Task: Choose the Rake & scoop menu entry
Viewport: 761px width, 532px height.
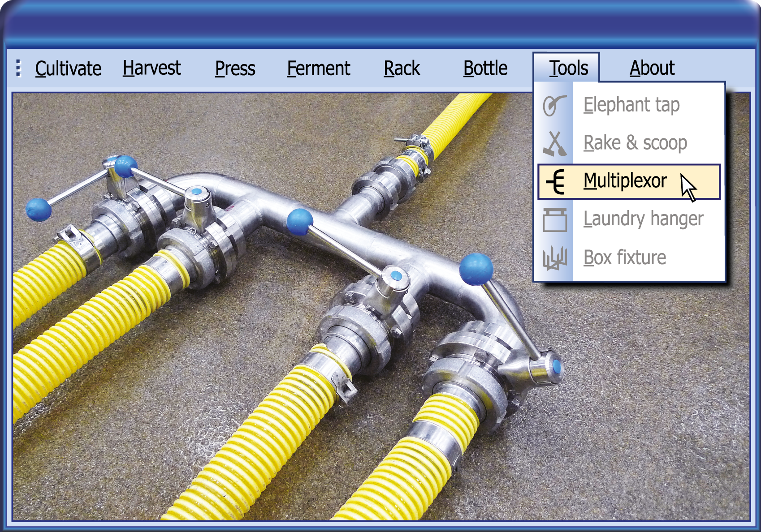Action: pos(629,143)
